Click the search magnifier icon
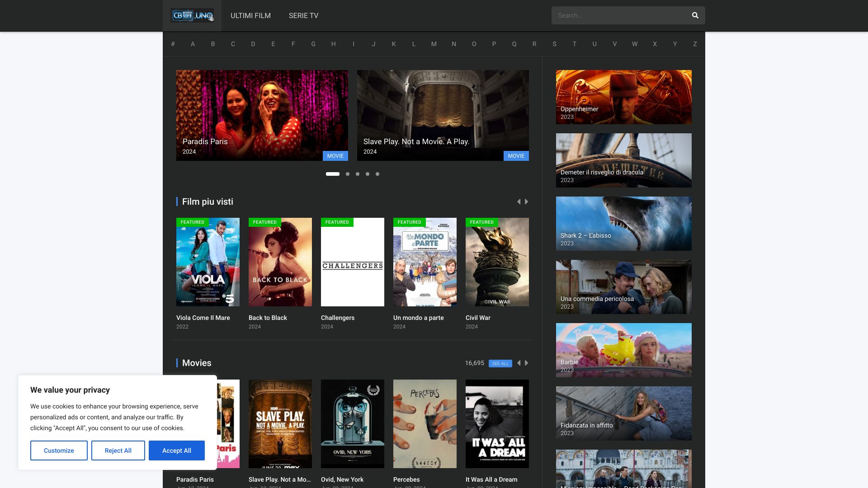Screen dimensions: 868x488 click(x=695, y=15)
